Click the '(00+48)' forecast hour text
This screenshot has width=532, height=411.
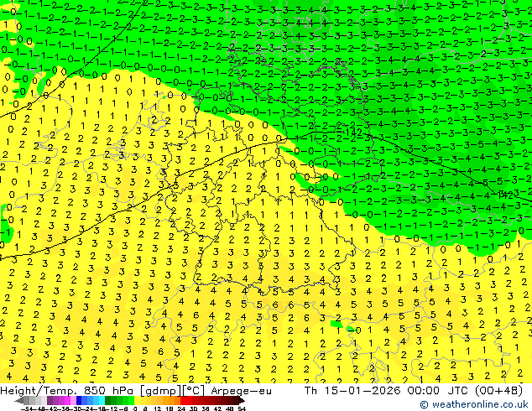[x=498, y=391]
